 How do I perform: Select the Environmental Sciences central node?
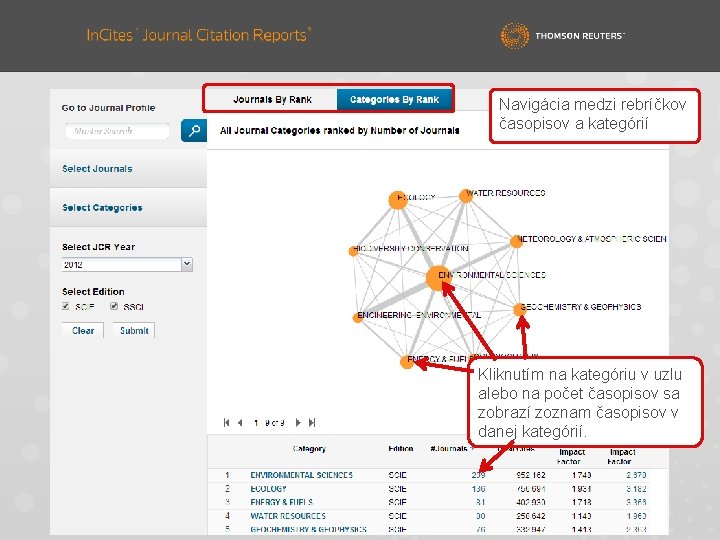(438, 278)
